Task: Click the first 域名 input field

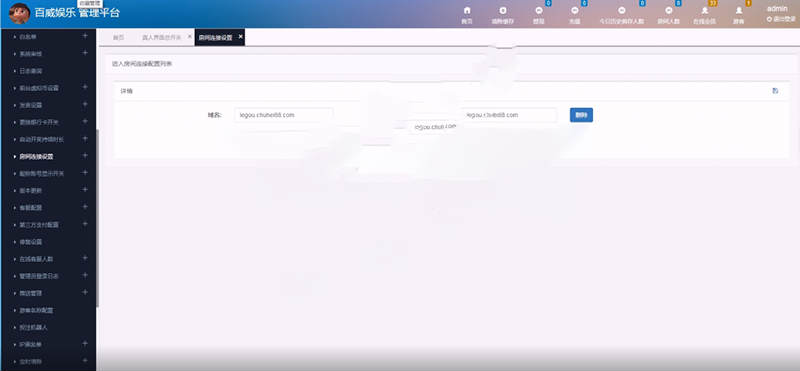Action: pyautogui.click(x=283, y=115)
